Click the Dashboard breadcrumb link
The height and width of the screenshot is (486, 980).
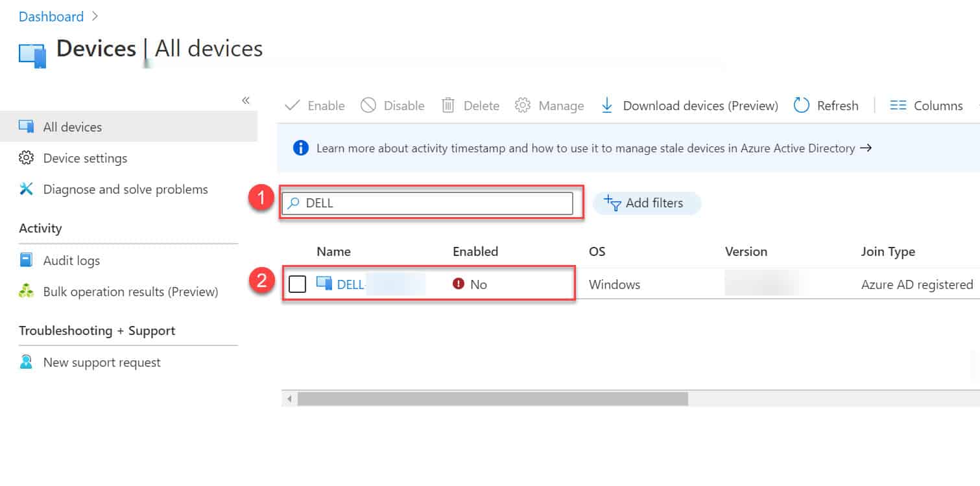click(51, 17)
